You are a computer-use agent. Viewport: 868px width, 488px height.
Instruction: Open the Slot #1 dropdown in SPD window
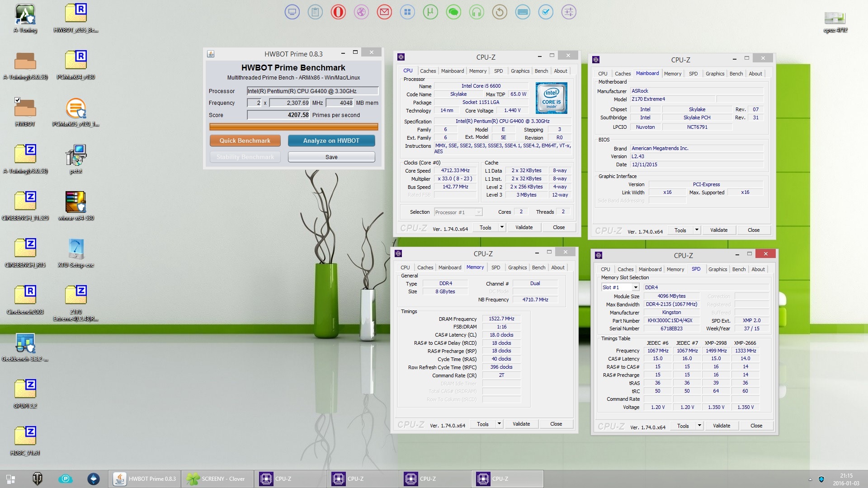coord(636,287)
